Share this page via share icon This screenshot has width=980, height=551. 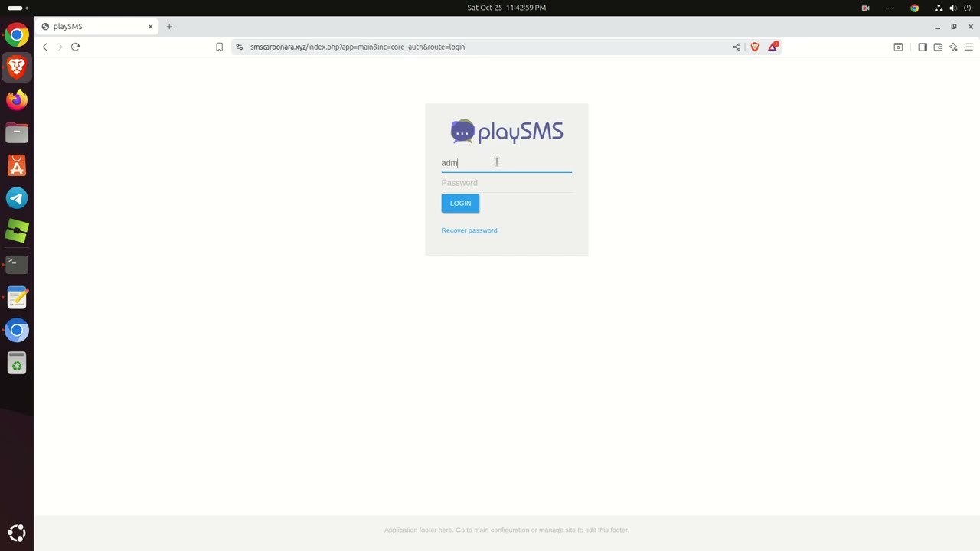[737, 47]
